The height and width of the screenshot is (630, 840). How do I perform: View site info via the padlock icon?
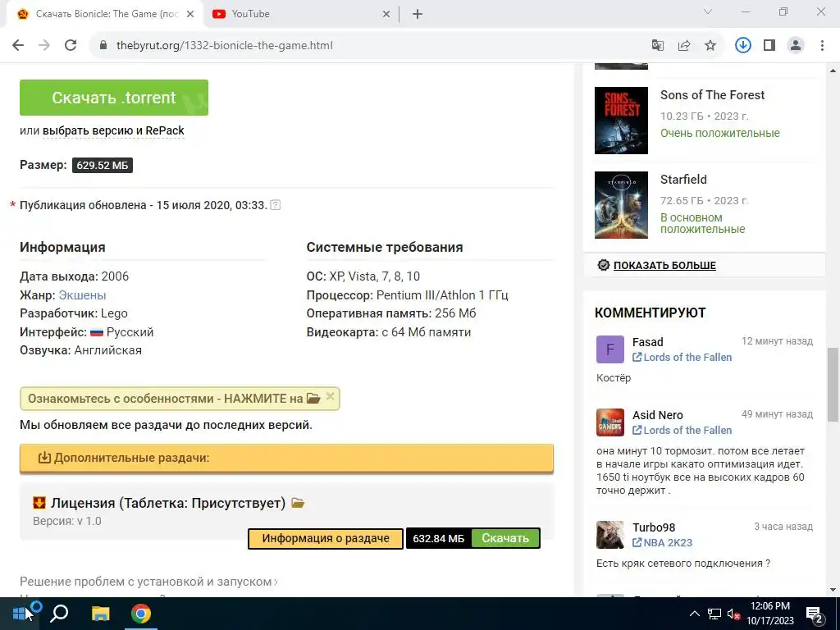[x=103, y=46]
